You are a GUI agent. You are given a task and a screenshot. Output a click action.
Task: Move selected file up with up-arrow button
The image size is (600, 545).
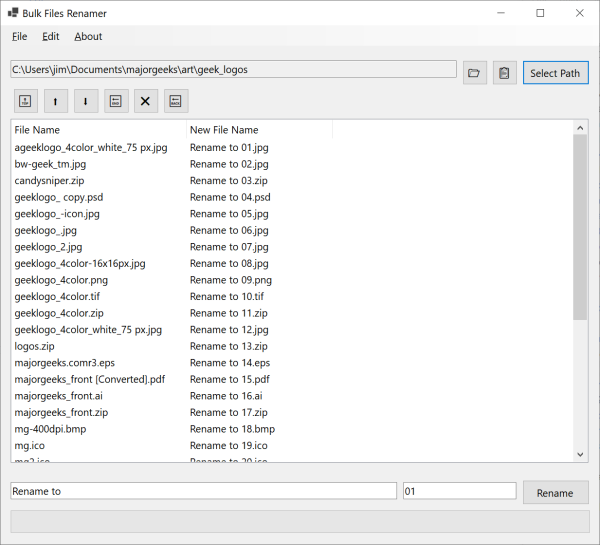pyautogui.click(x=56, y=101)
